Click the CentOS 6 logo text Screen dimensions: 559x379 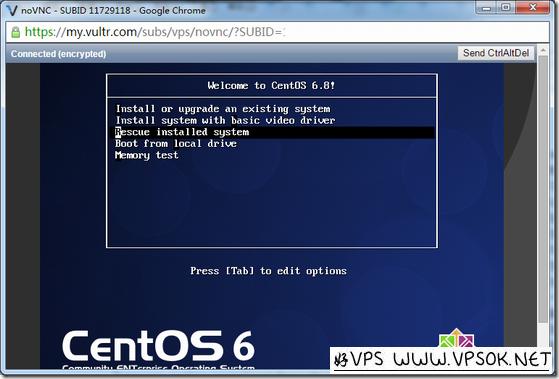click(x=158, y=346)
